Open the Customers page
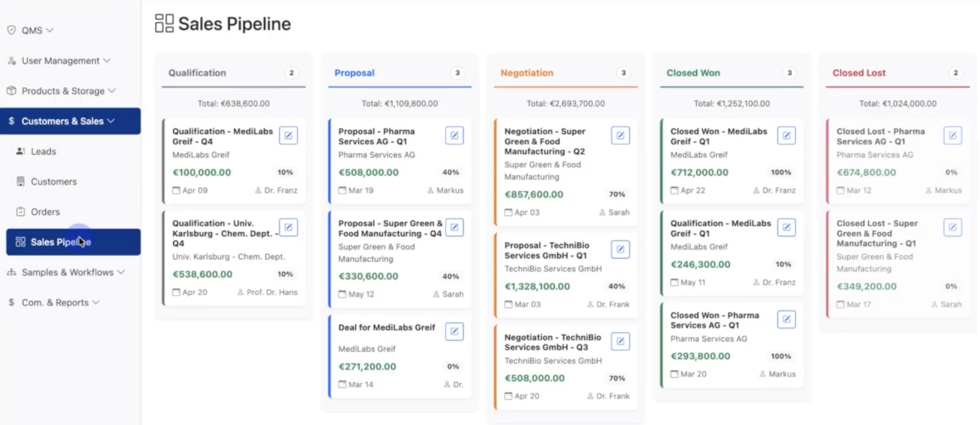 click(x=54, y=182)
